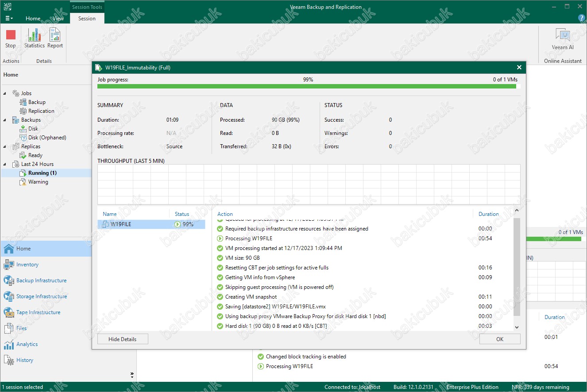
Task: Select Backup under Jobs
Action: (x=37, y=102)
